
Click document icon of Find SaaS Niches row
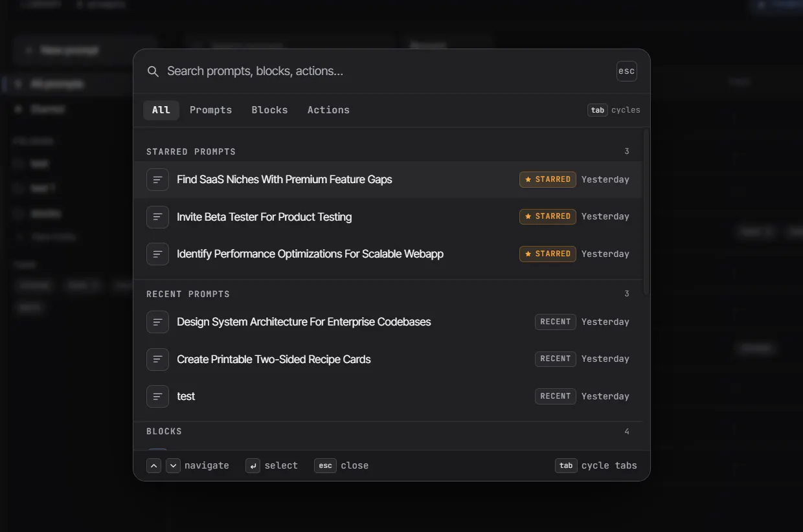point(157,179)
